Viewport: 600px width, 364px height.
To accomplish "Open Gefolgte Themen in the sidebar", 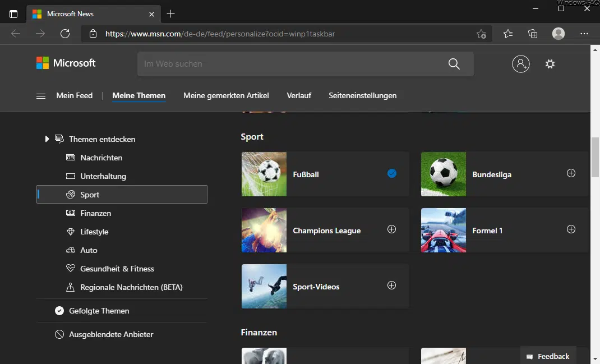I will pos(99,311).
